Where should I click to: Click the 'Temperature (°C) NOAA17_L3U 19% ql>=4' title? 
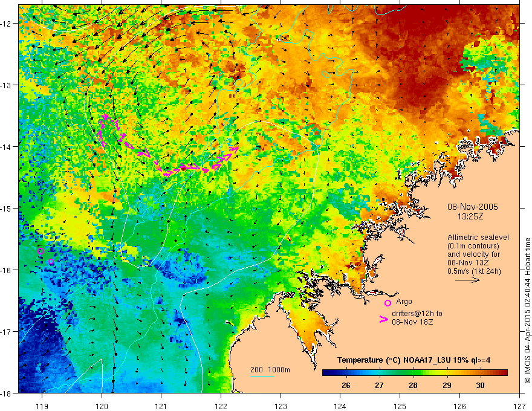coord(414,360)
